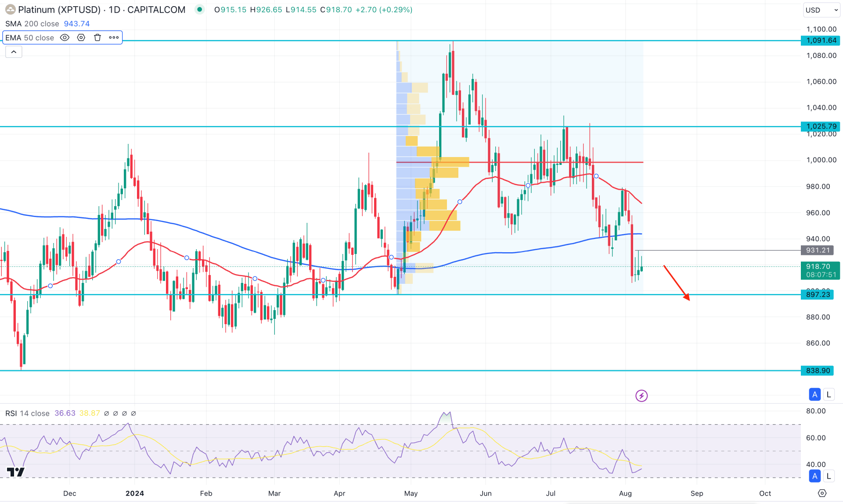Click RSI moving average value 38.87
843x504 pixels.
90,413
